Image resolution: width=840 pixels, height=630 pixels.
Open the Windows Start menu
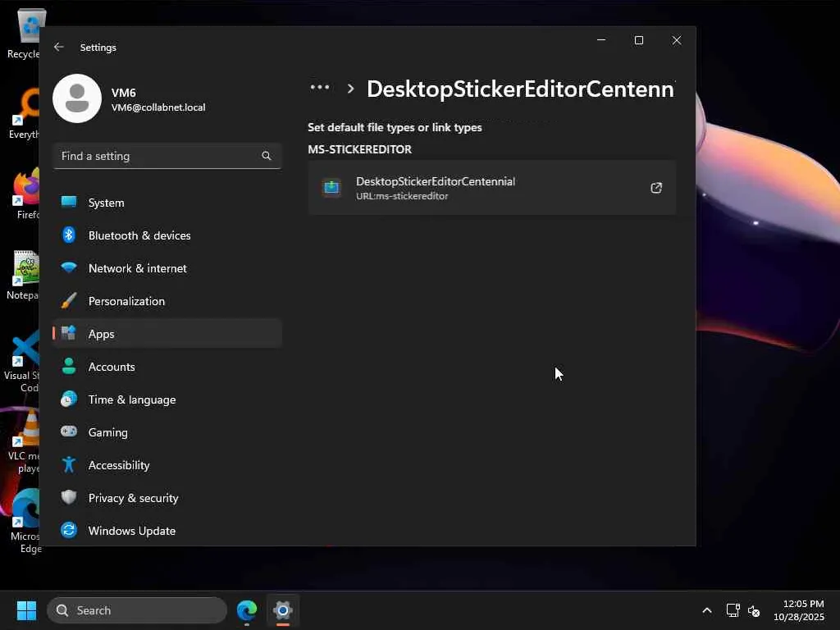[26, 610]
